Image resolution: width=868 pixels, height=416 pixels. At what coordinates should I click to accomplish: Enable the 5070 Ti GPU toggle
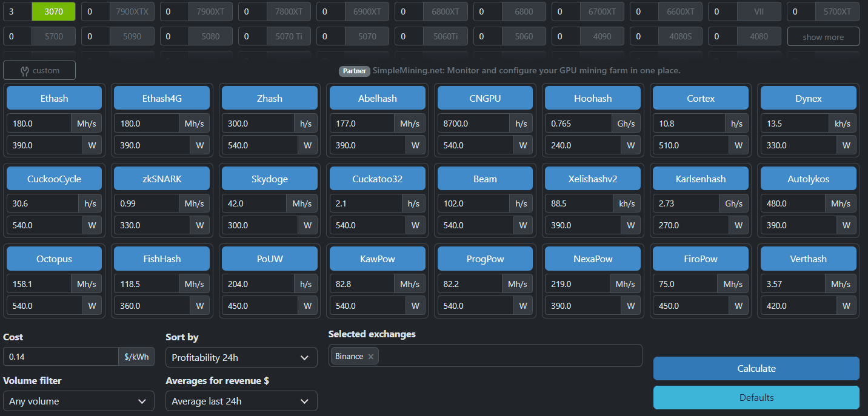coord(289,36)
